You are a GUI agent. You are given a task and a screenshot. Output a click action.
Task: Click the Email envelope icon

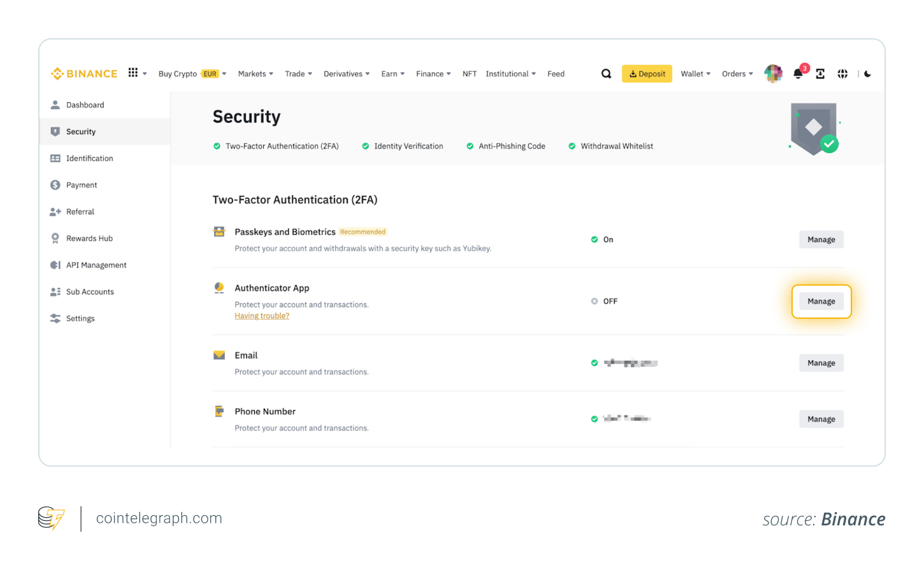[219, 355]
